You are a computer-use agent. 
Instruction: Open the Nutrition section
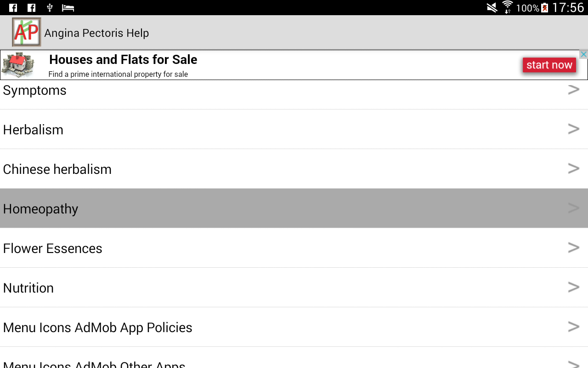(28, 288)
